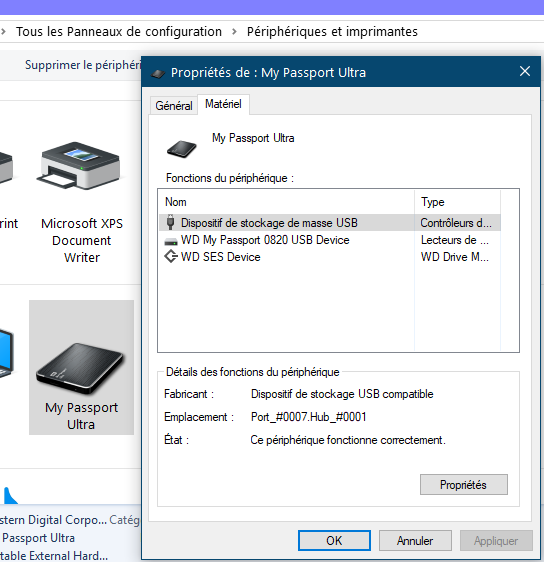Click the Type column header
Screen dimensions: 544x562
coord(457,202)
